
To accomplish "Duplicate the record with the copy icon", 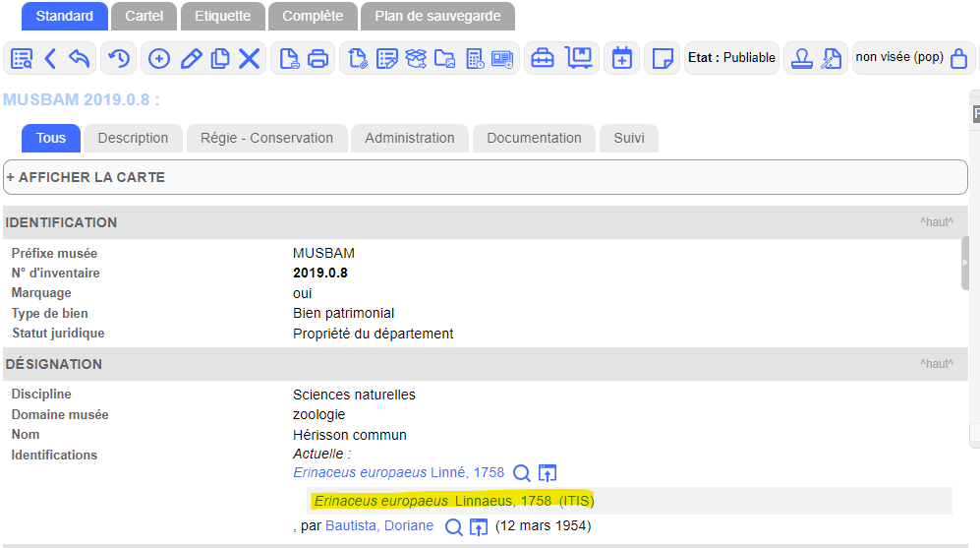I will point(220,59).
